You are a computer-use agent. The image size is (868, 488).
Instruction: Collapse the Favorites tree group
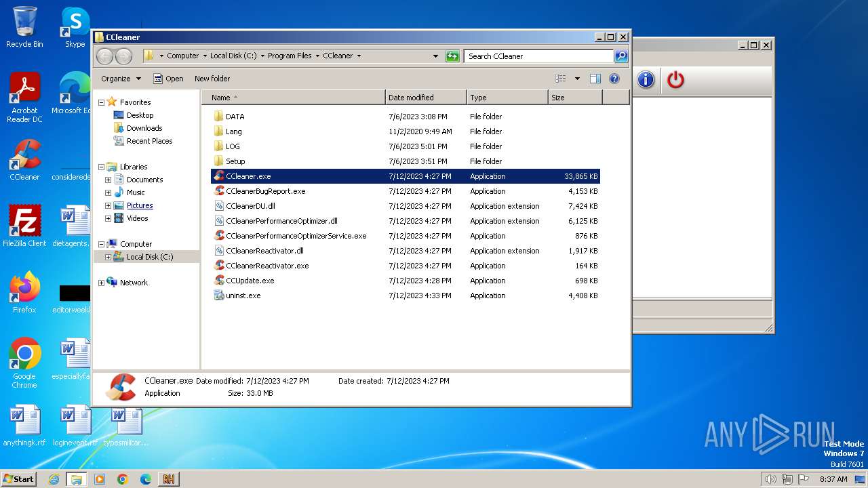[101, 102]
